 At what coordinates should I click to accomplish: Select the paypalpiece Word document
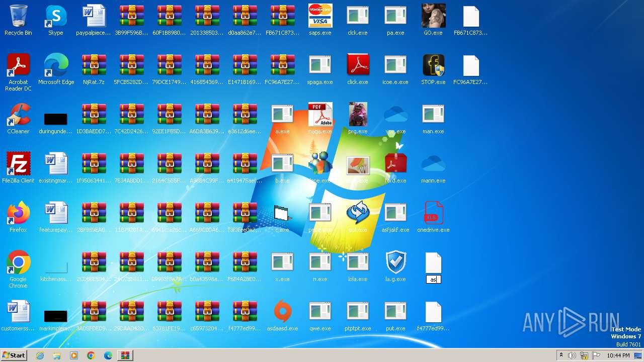coord(94,20)
